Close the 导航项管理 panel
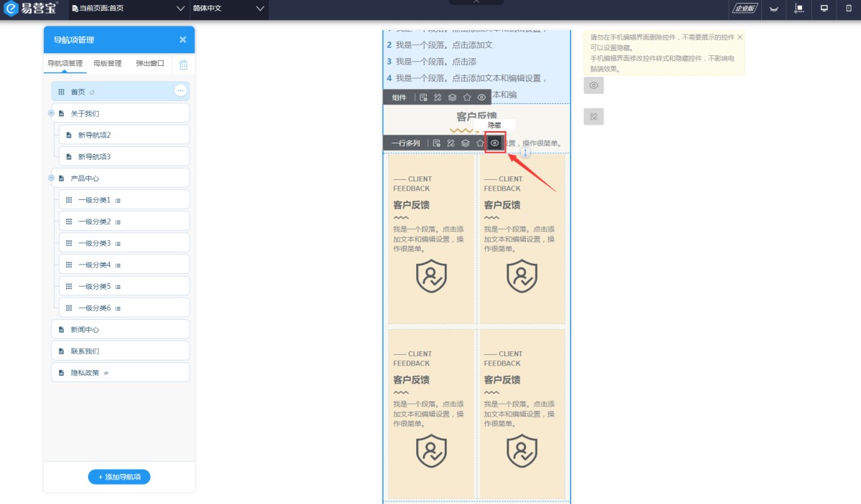Image resolution: width=861 pixels, height=504 pixels. pyautogui.click(x=183, y=39)
